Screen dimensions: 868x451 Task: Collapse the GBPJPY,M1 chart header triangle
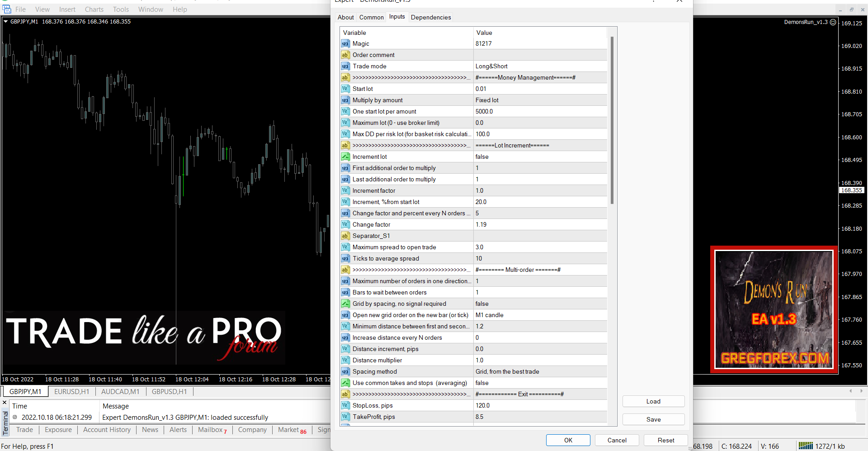5,21
